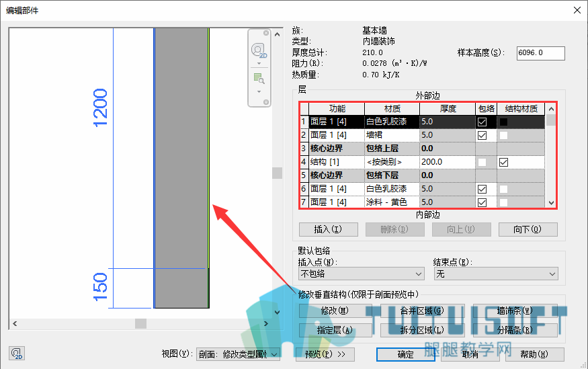The width and height of the screenshot is (588, 369).
Task: Click the layer table scrollbar thumb
Action: point(551,120)
